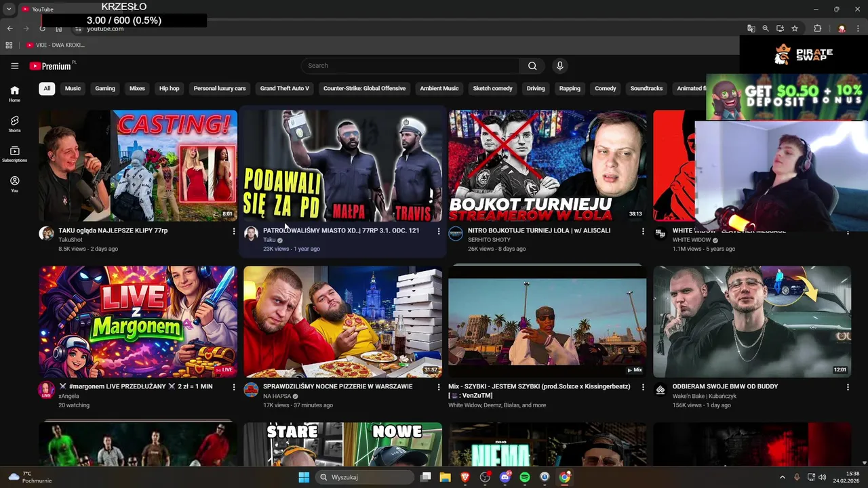868x488 pixels.
Task: Open options menu for SZYBKI mix
Action: 644,387
